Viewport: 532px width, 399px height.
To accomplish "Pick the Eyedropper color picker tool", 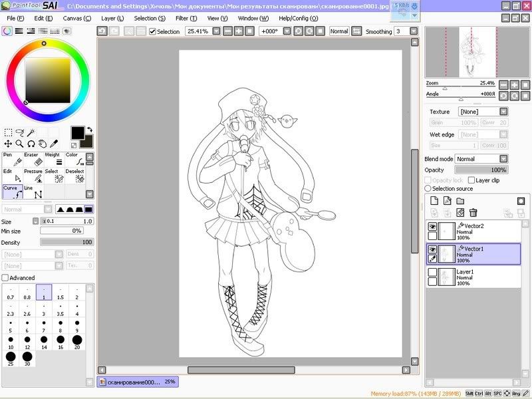I will click(55, 144).
